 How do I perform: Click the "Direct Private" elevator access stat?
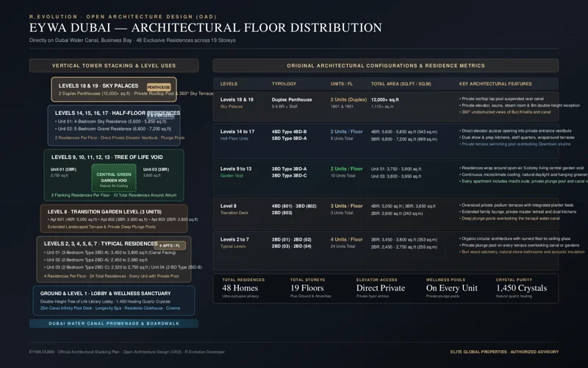point(381,288)
